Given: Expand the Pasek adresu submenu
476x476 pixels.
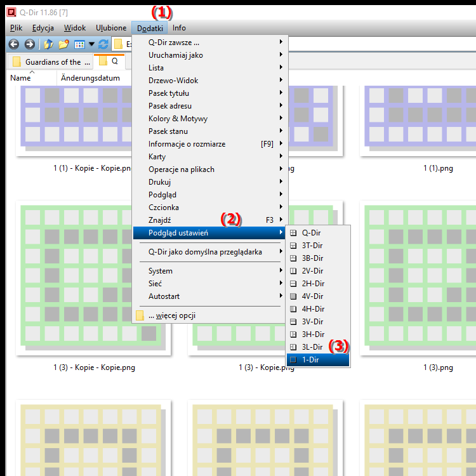Looking at the screenshot, I should [x=210, y=106].
